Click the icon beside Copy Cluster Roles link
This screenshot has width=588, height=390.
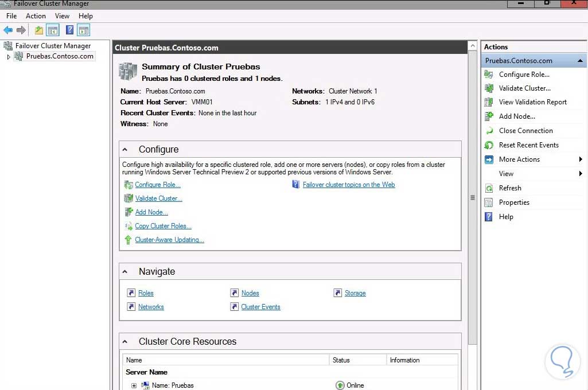128,226
